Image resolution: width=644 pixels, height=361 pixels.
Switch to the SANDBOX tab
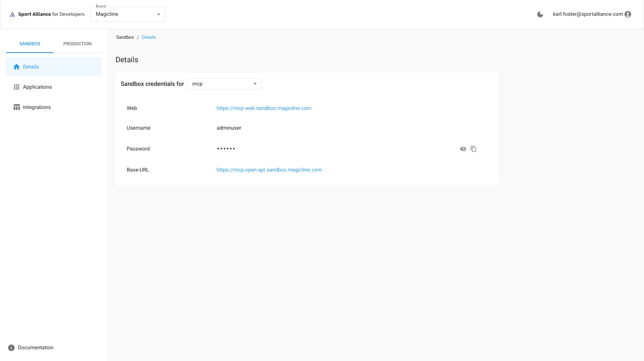tap(30, 44)
